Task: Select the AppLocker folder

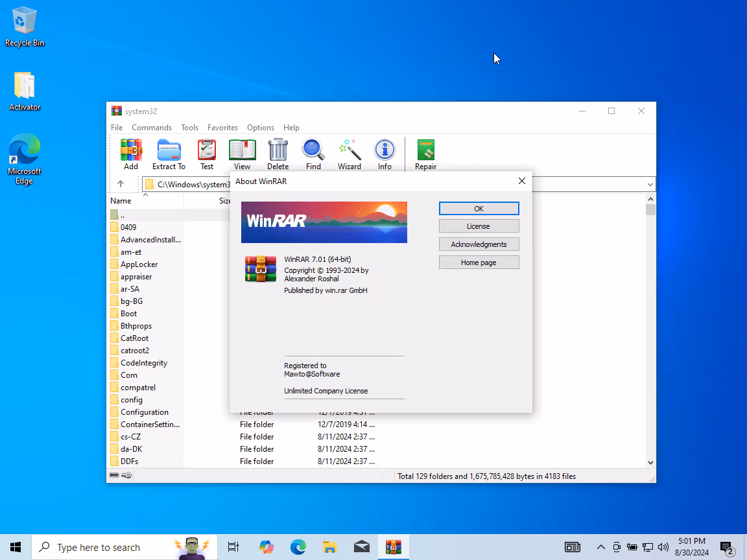Action: click(134, 264)
